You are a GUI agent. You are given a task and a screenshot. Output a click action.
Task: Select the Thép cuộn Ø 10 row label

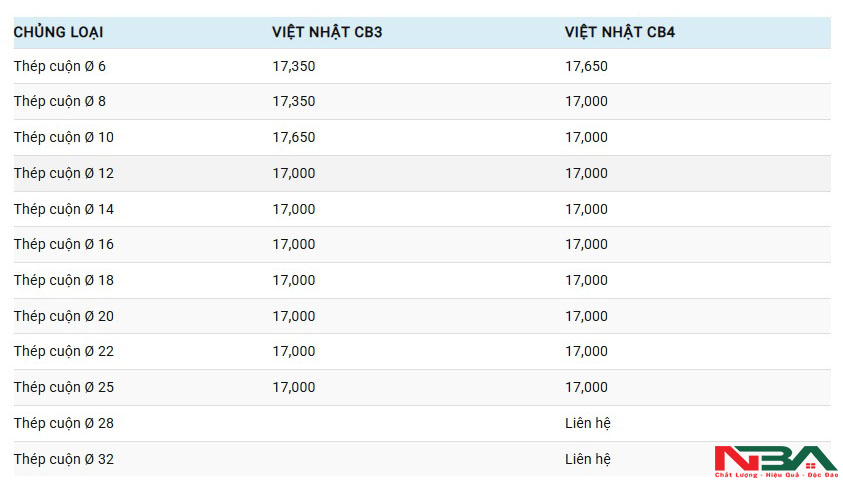coord(64,137)
